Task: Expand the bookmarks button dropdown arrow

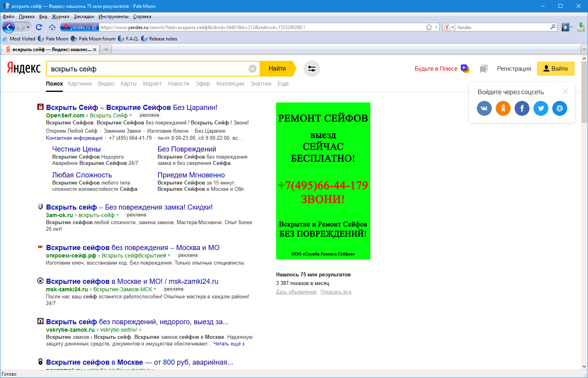Action: pos(571,27)
